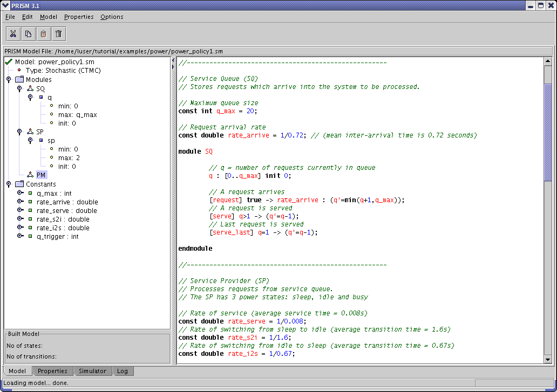
Task: Expand the rate_s2i : double constant
Action: pyautogui.click(x=21, y=219)
